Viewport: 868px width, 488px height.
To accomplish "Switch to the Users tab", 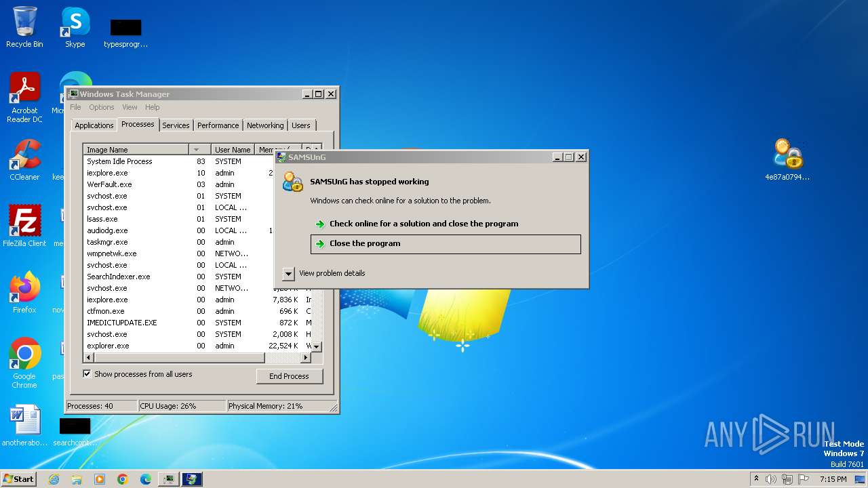I will click(301, 125).
